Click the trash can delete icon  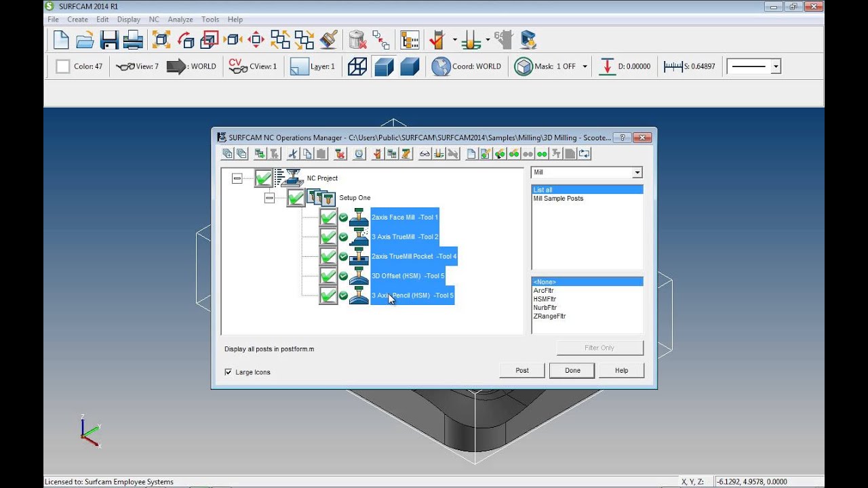pyautogui.click(x=357, y=40)
